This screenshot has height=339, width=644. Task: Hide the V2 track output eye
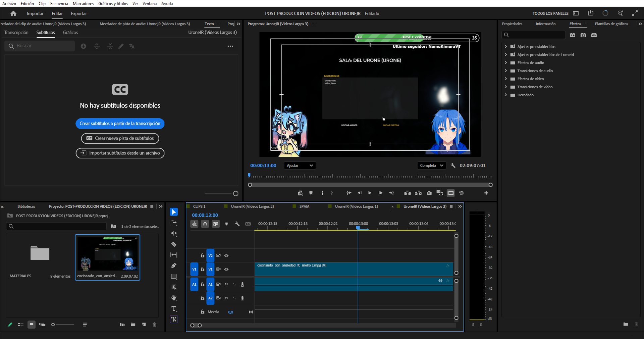coord(226,255)
